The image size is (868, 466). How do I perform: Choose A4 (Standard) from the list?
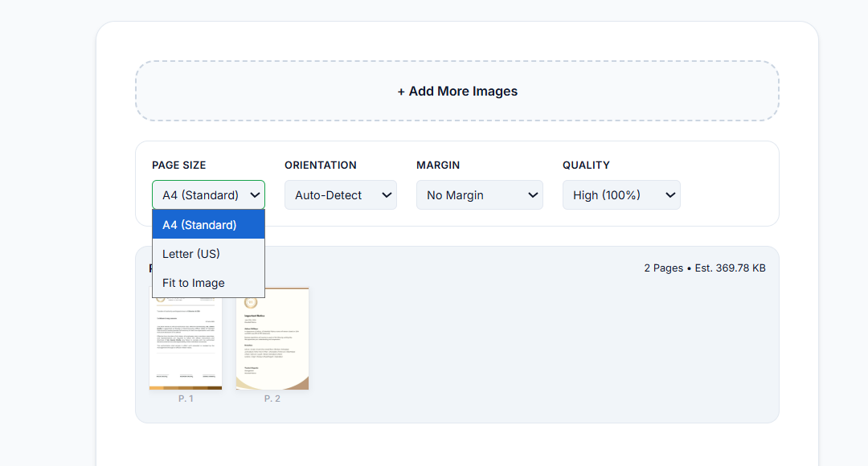pyautogui.click(x=209, y=225)
